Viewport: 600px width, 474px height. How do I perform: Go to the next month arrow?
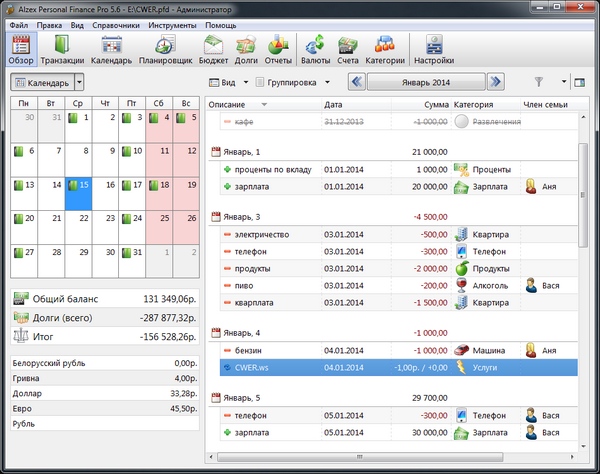(497, 82)
